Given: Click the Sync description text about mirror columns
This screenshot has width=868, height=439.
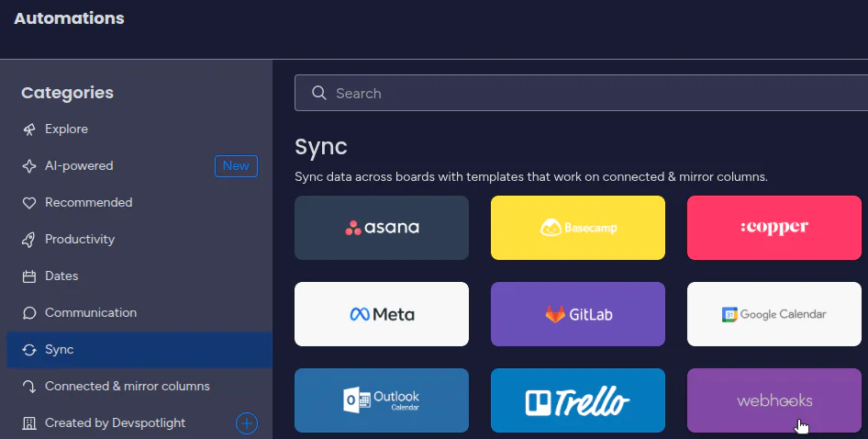Looking at the screenshot, I should tap(531, 177).
